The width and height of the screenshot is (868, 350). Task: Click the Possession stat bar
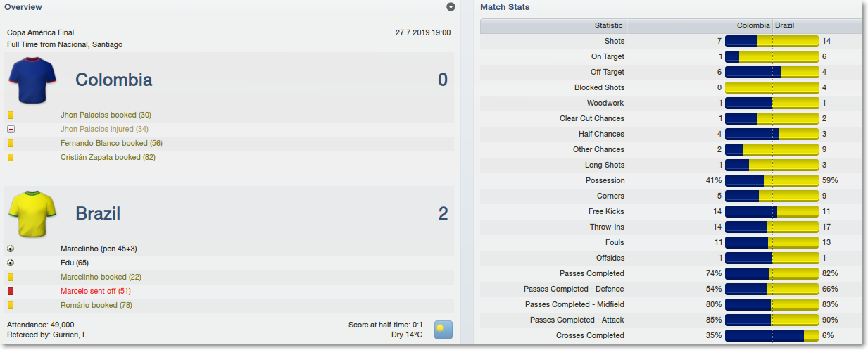(x=772, y=180)
